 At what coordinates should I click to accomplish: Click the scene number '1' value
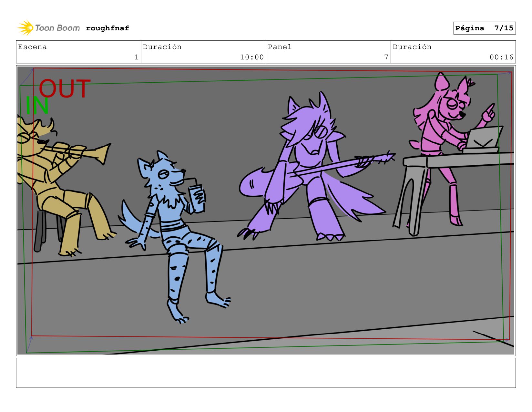click(137, 57)
